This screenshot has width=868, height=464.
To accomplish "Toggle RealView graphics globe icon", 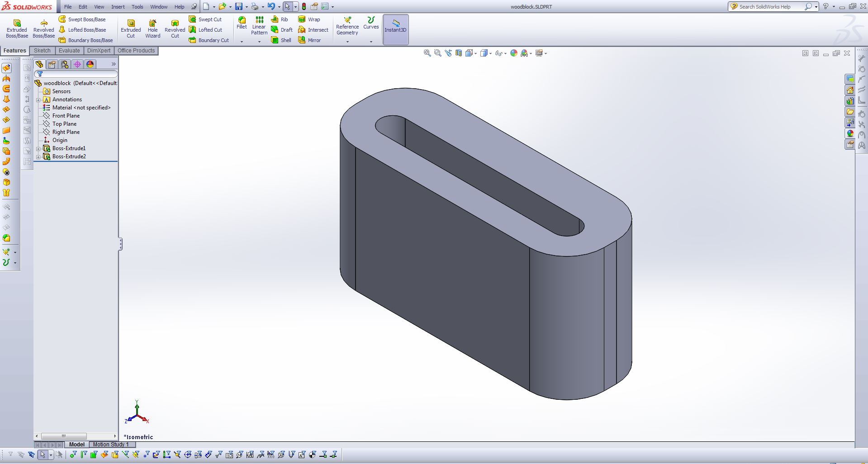I will tap(513, 53).
